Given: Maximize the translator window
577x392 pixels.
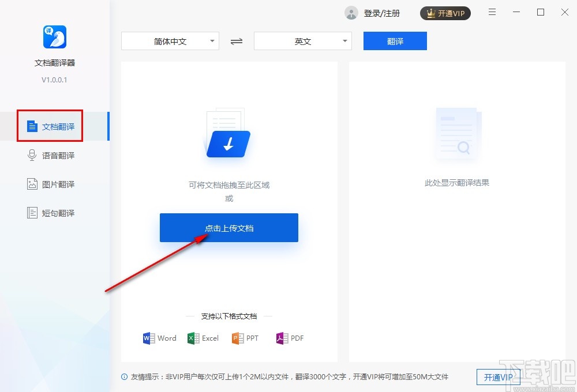Looking at the screenshot, I should click(x=541, y=12).
